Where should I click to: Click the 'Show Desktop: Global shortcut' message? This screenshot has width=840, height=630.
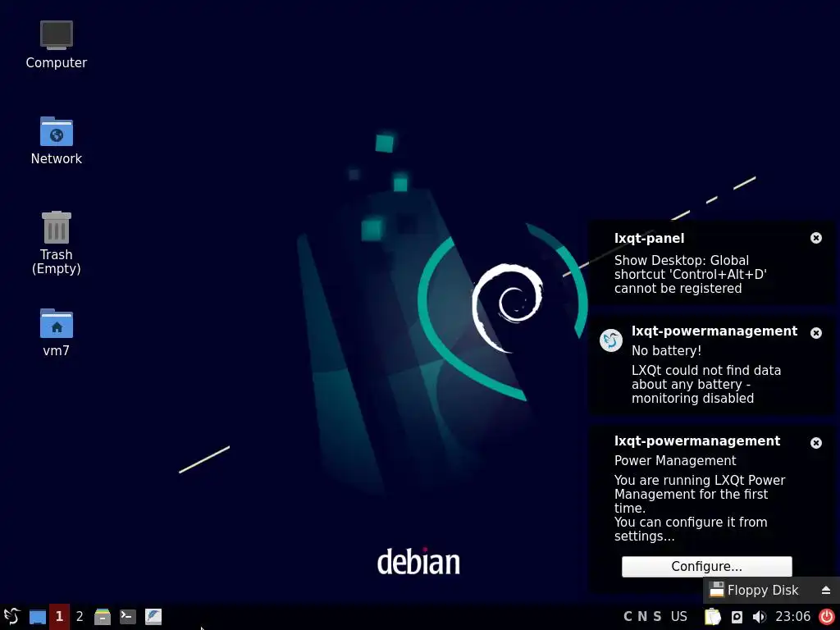[x=691, y=274]
